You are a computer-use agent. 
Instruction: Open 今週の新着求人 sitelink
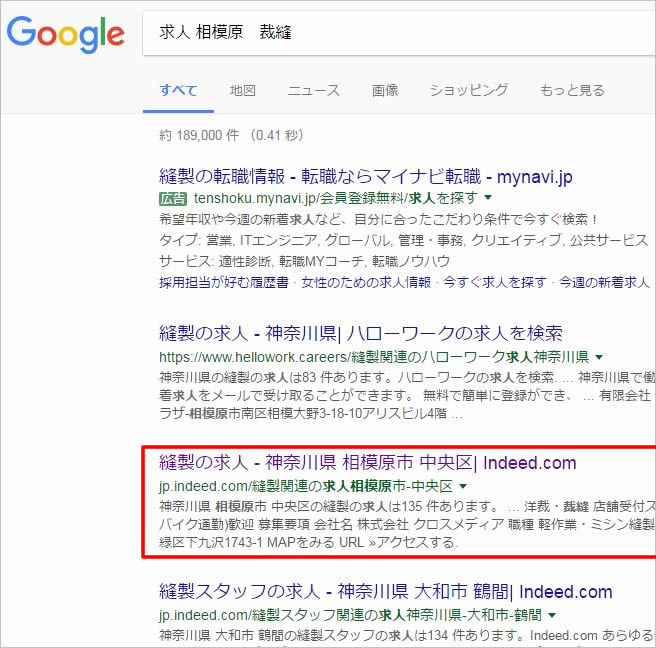(x=604, y=282)
